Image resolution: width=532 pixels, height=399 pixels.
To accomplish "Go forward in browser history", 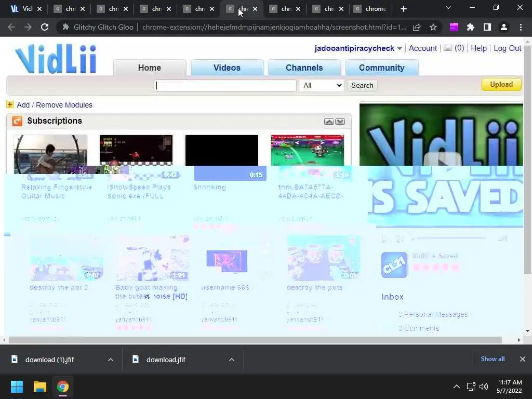I will click(x=28, y=27).
